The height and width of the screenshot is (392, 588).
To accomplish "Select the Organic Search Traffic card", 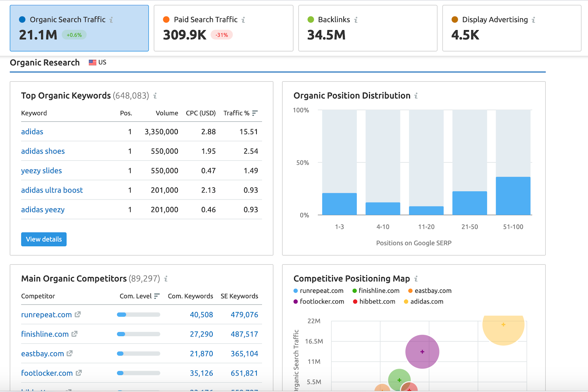I will click(79, 28).
